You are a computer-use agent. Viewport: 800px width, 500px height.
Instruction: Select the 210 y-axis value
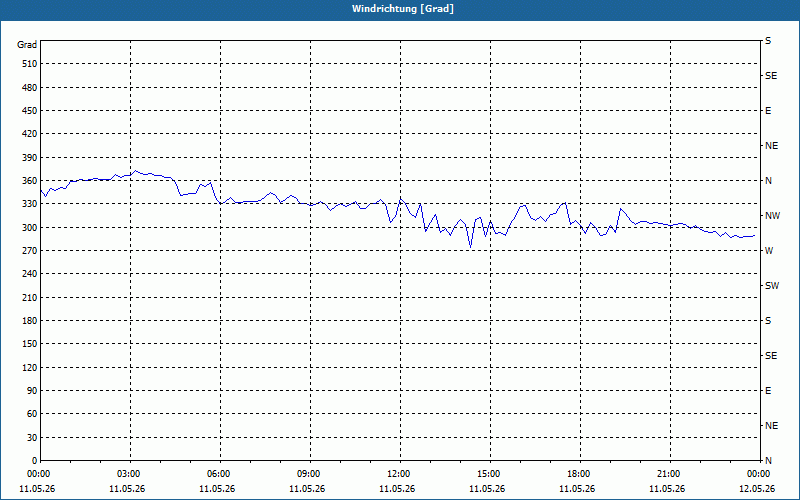pyautogui.click(x=30, y=297)
